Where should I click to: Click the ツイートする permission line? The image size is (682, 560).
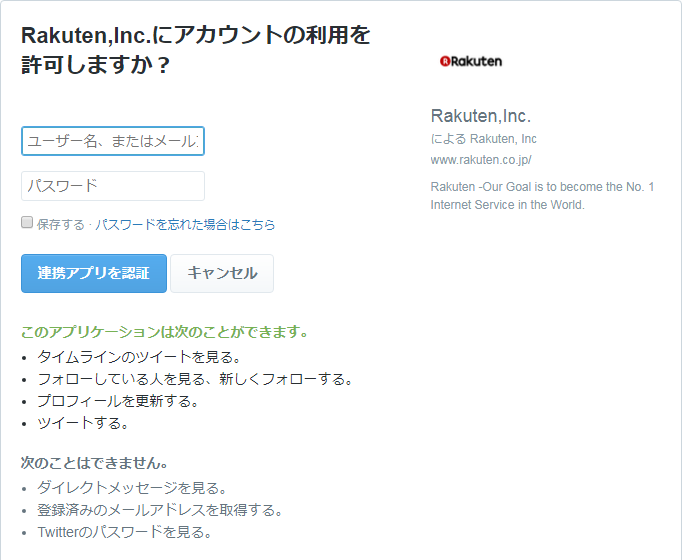coord(83,423)
